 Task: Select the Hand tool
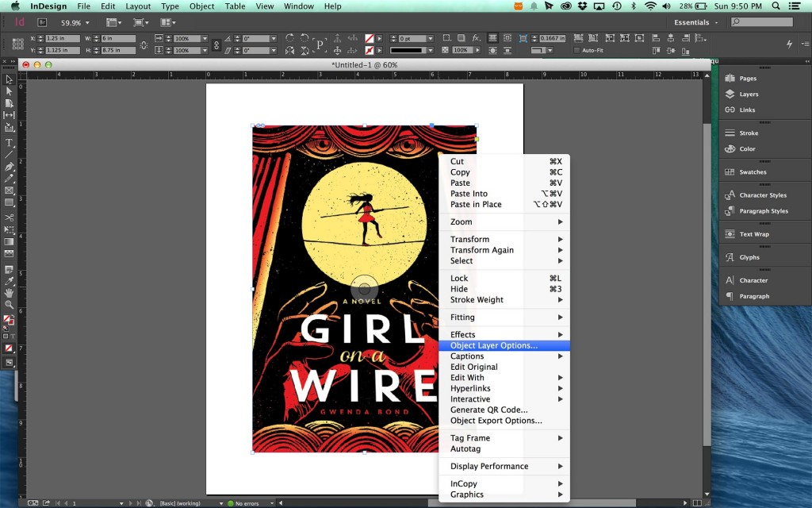click(x=9, y=293)
